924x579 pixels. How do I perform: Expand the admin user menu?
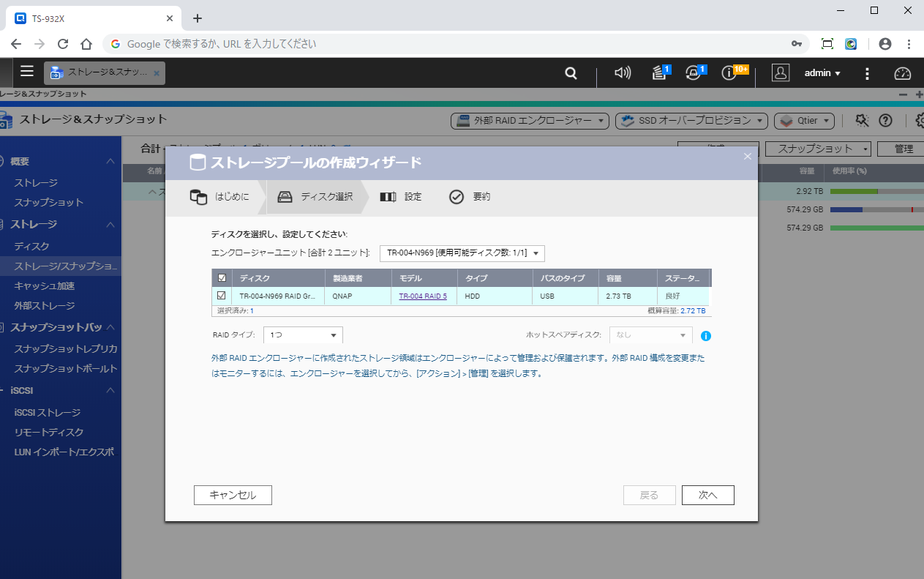[822, 73]
